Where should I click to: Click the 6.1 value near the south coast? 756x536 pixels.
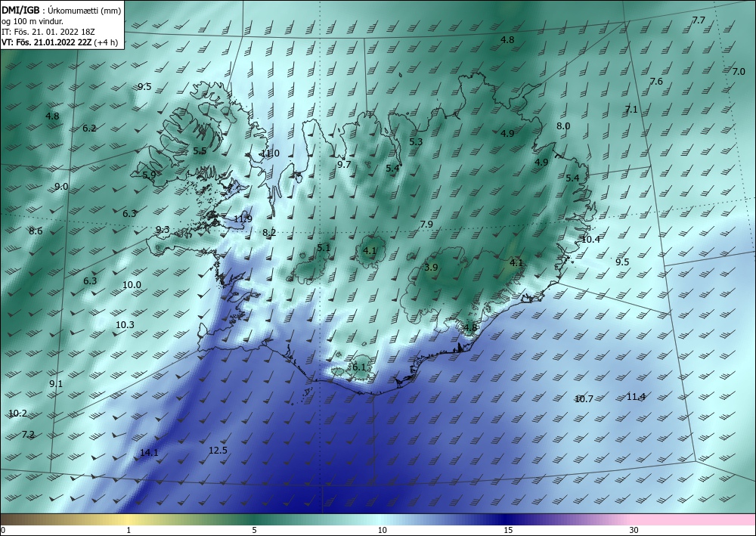click(359, 367)
